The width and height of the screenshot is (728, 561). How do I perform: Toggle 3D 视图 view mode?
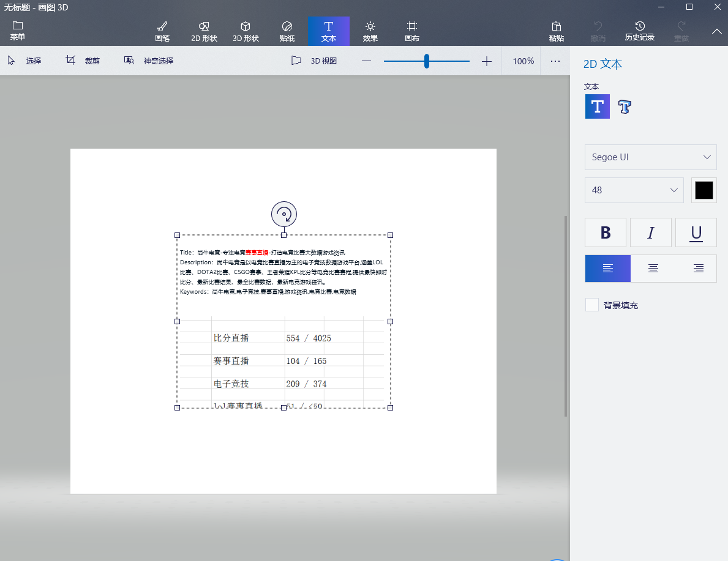click(x=314, y=61)
